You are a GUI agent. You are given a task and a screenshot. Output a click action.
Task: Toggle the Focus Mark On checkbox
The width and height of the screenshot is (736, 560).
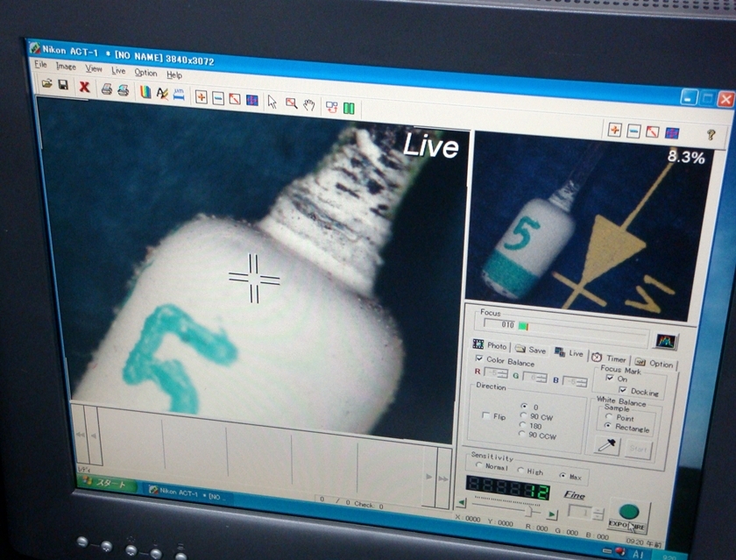point(609,378)
